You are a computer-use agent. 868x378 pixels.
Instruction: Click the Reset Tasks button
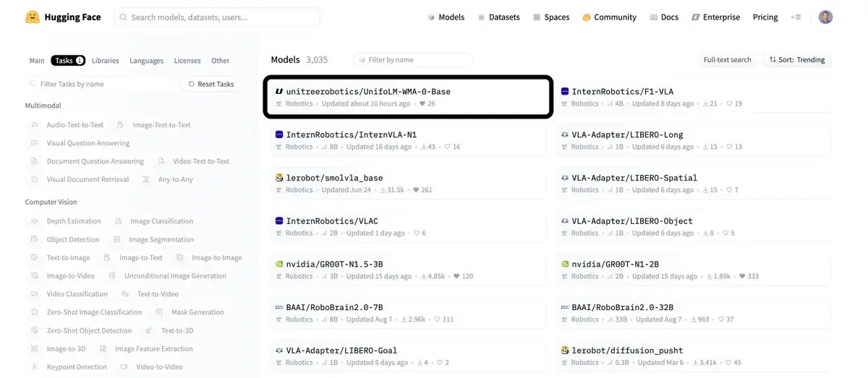tap(211, 84)
